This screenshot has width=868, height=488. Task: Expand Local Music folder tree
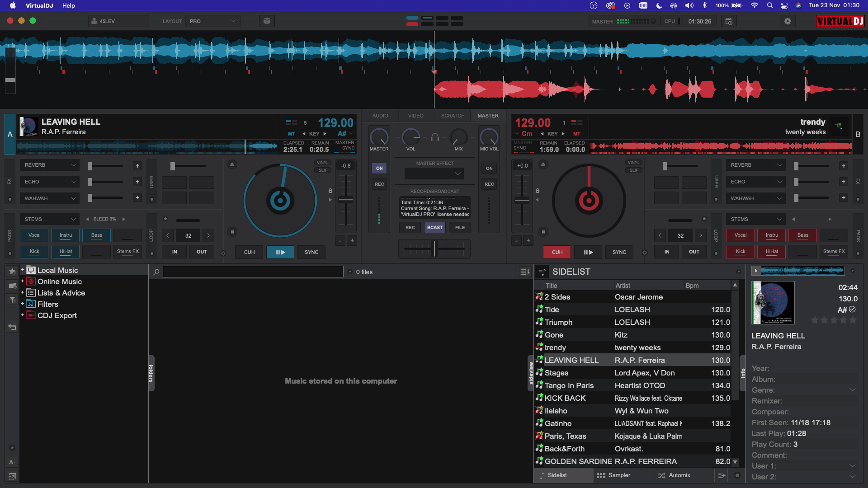tap(22, 270)
